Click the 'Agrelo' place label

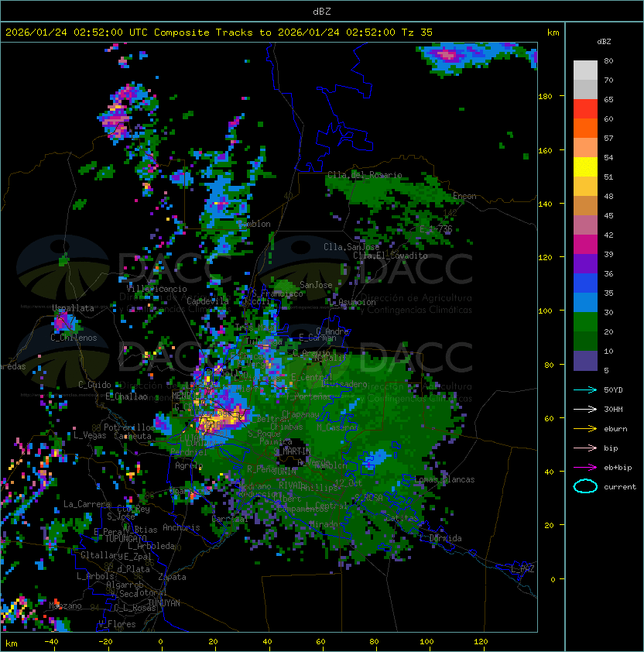point(188,465)
